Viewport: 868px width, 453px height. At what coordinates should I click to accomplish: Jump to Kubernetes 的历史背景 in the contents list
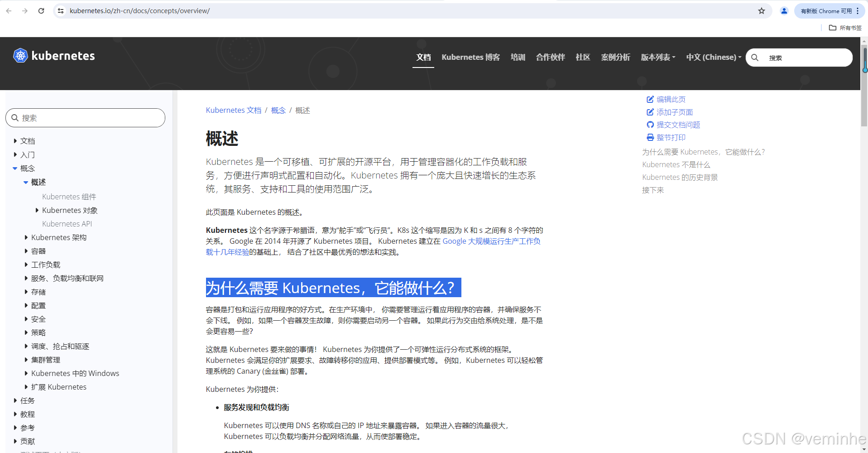click(x=680, y=177)
